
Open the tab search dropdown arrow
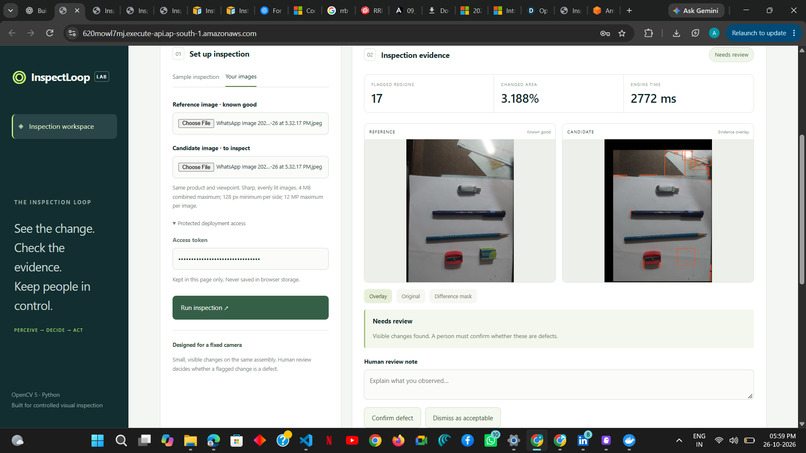(10, 10)
